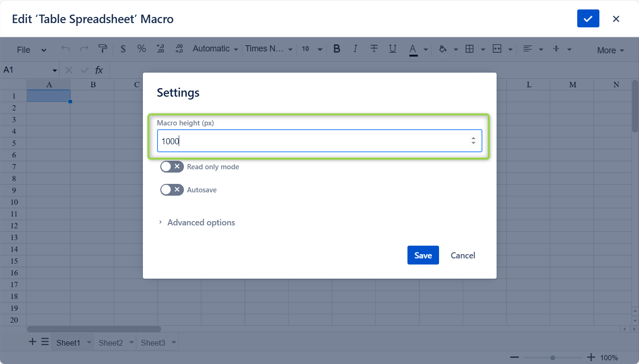The height and width of the screenshot is (364, 639).
Task: Open the cell borders tool
Action: pyautogui.click(x=470, y=49)
